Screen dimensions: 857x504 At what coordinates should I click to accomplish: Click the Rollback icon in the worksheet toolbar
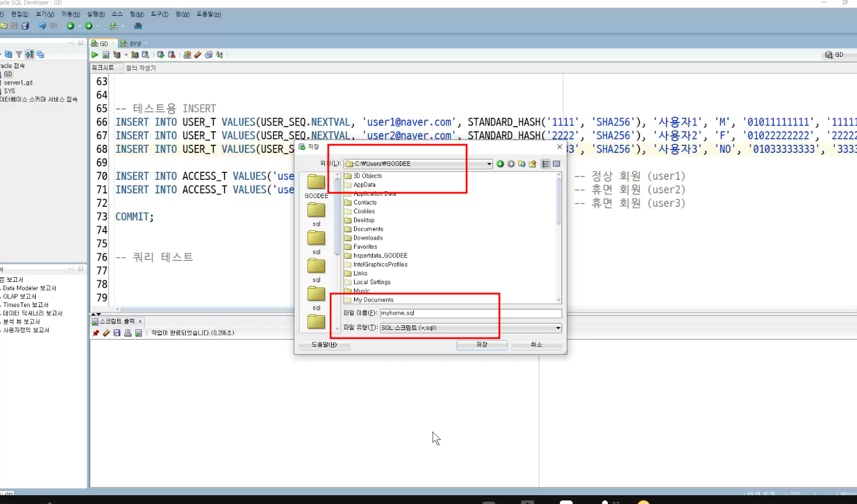pos(172,55)
